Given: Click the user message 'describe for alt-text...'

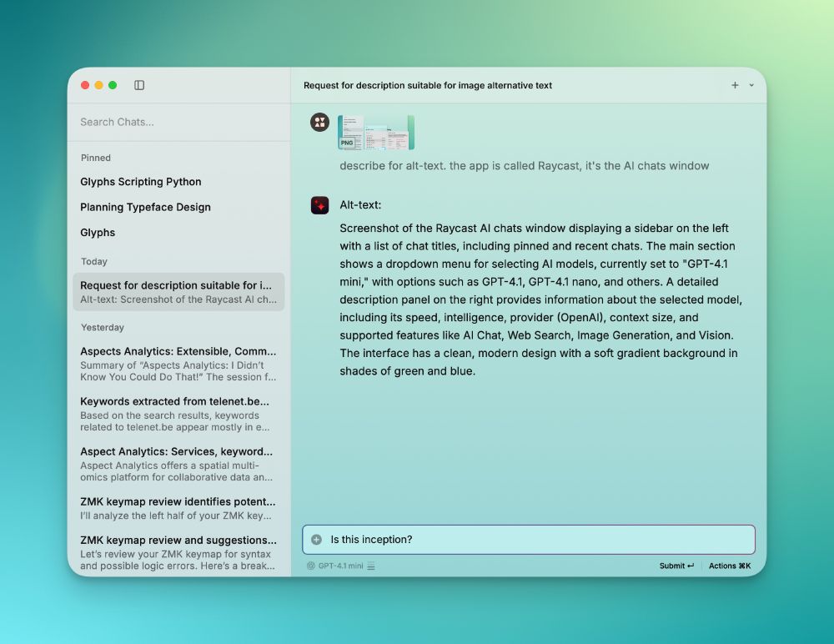Looking at the screenshot, I should coord(525,165).
